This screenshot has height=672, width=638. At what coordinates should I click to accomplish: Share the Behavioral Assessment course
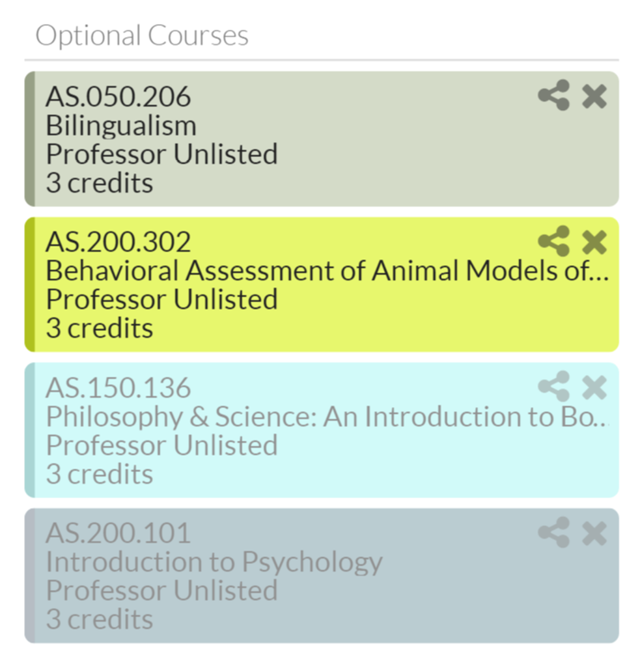553,242
